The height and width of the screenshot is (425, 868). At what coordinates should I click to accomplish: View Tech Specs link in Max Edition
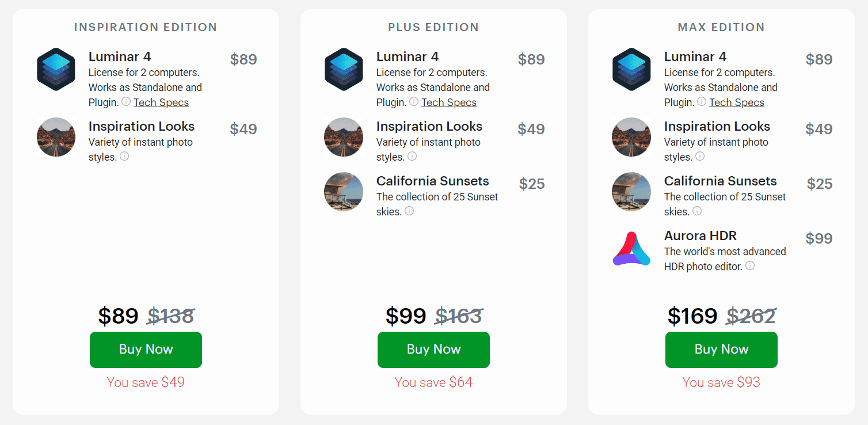tap(737, 103)
